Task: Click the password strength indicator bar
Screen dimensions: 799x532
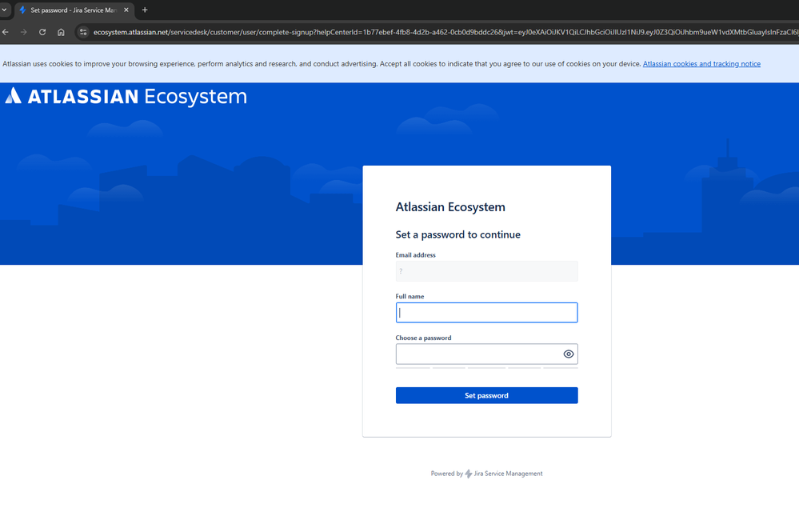Action: (486, 367)
